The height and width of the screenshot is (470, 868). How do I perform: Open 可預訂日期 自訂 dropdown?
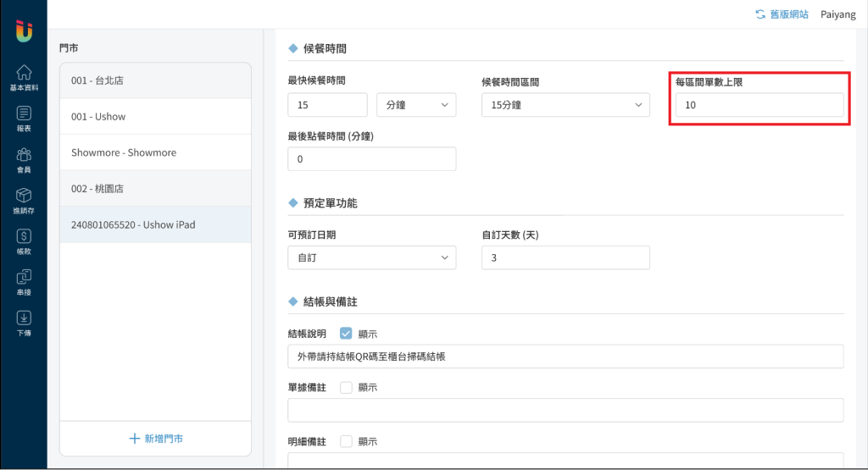pyautogui.click(x=371, y=257)
